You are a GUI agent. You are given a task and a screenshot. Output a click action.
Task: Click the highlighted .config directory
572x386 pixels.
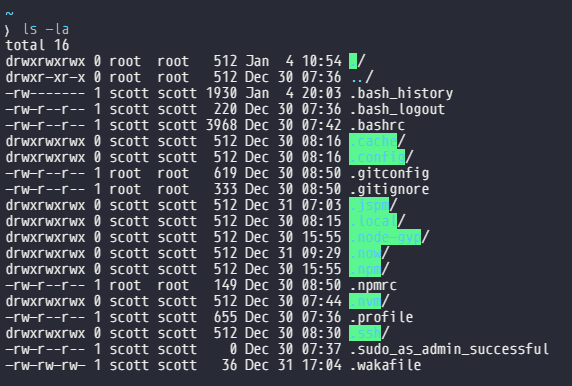[377, 157]
